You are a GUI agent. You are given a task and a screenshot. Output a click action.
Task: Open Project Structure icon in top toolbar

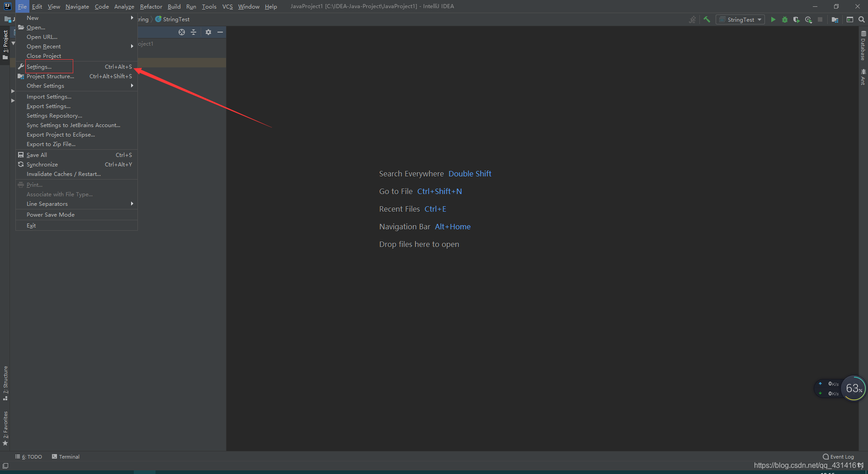tap(835, 19)
